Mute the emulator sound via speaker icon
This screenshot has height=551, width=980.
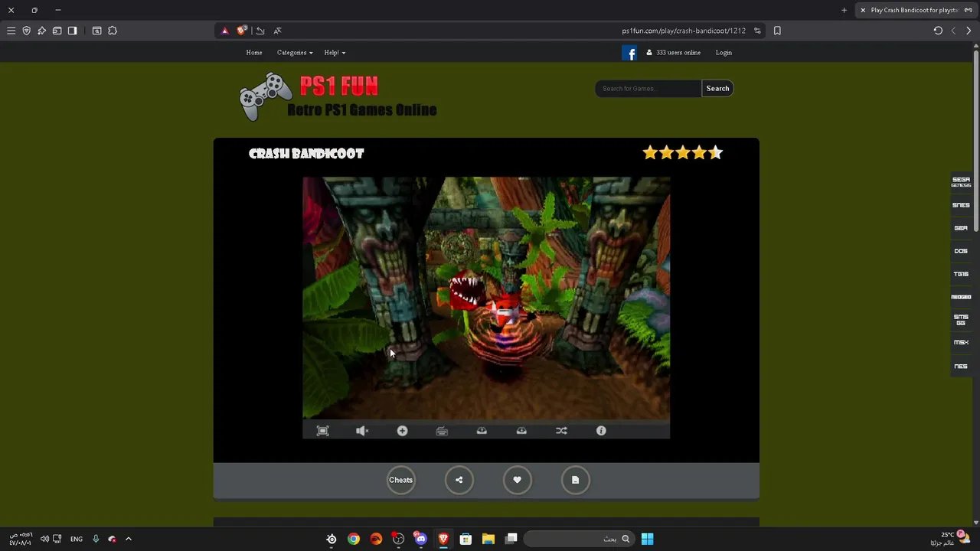[362, 431]
